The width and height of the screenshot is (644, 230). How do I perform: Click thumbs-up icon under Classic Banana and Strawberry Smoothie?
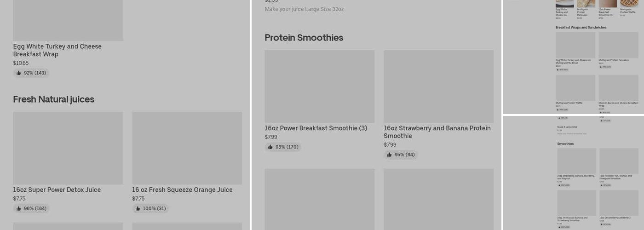coord(559,227)
